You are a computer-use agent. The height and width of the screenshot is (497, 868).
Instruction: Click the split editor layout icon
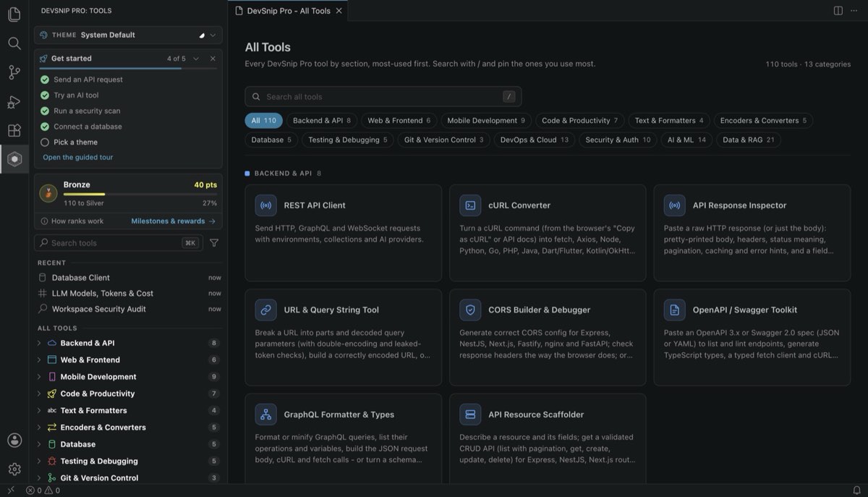click(838, 11)
